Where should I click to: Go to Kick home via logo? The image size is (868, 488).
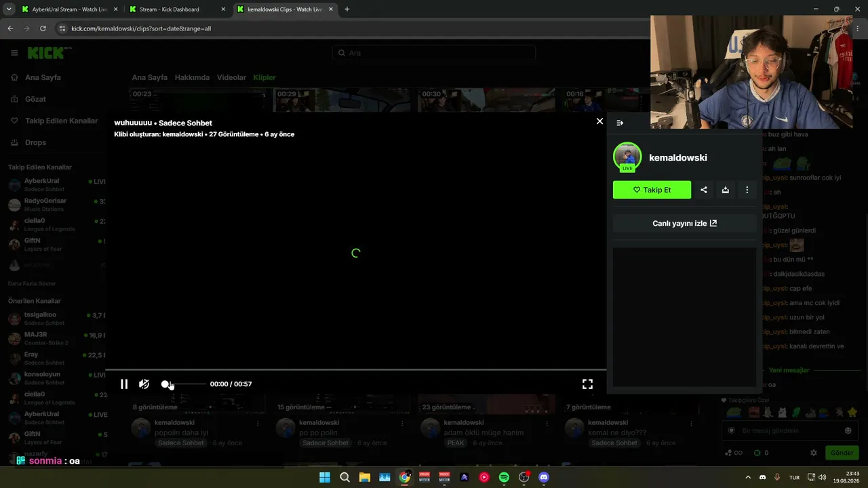pyautogui.click(x=49, y=53)
